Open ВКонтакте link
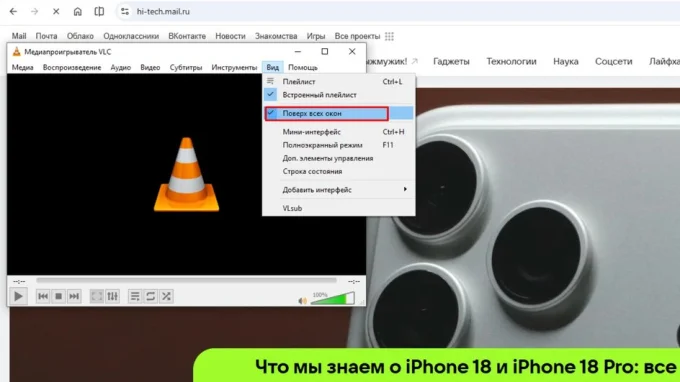This screenshot has height=382, width=680. (x=187, y=36)
